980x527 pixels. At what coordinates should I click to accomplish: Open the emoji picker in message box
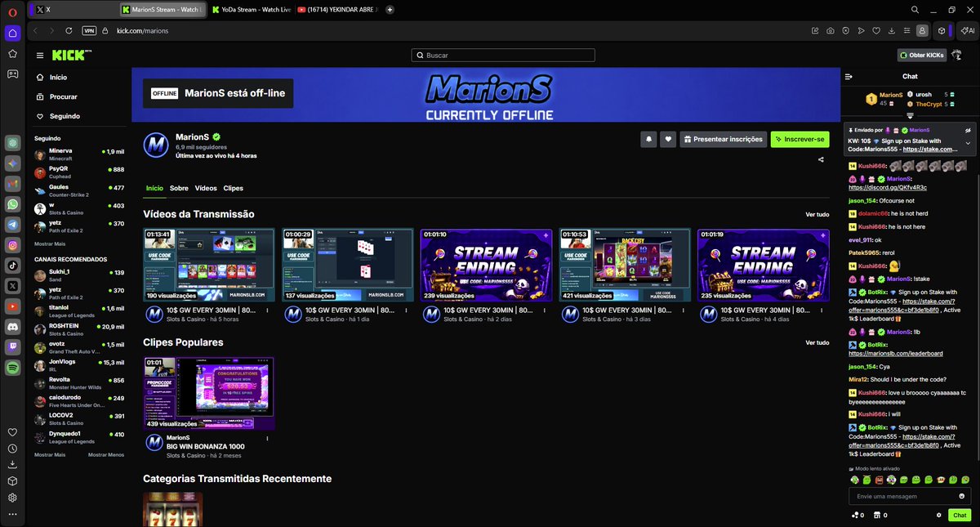964,496
